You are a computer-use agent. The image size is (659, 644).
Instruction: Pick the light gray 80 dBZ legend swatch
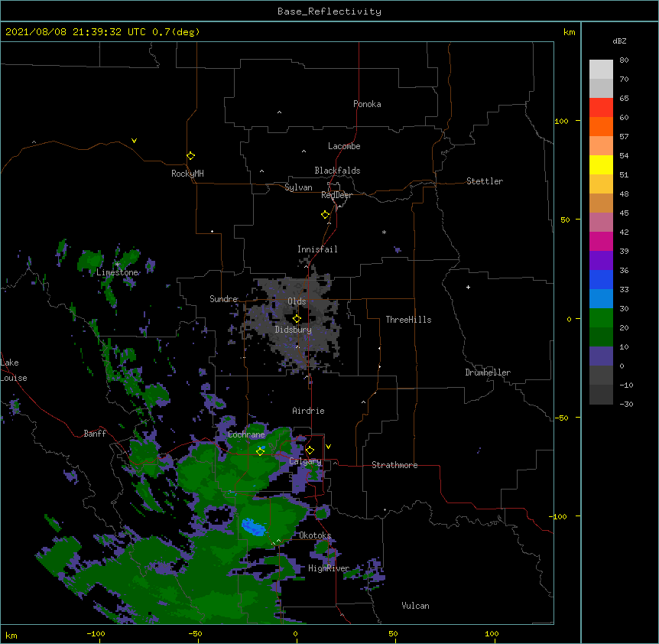pos(601,70)
